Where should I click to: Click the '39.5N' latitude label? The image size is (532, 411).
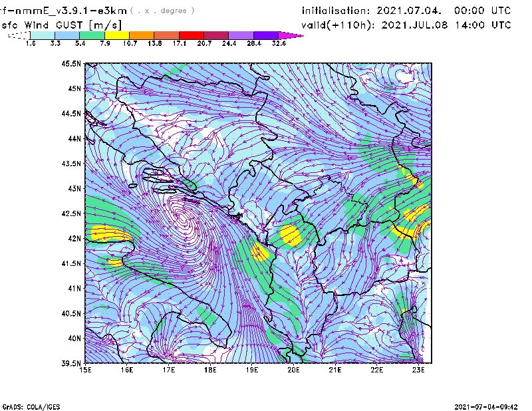(x=71, y=363)
